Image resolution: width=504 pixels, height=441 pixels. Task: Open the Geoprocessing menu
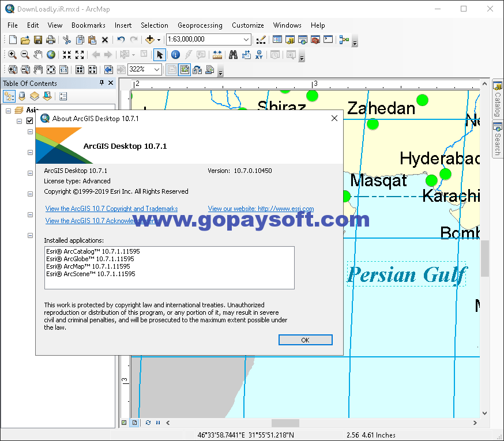coord(200,25)
